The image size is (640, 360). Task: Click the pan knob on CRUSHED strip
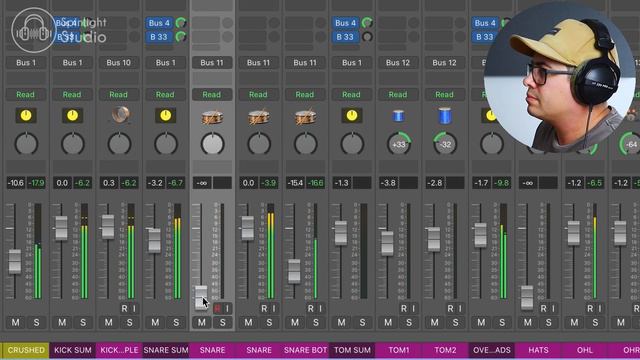click(26, 144)
